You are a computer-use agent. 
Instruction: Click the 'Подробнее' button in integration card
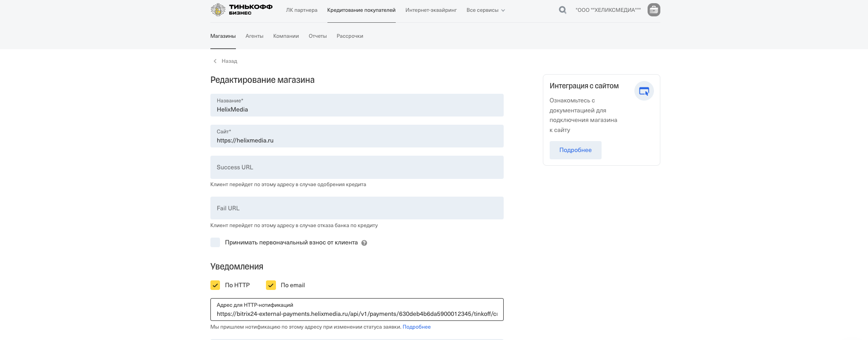click(575, 150)
